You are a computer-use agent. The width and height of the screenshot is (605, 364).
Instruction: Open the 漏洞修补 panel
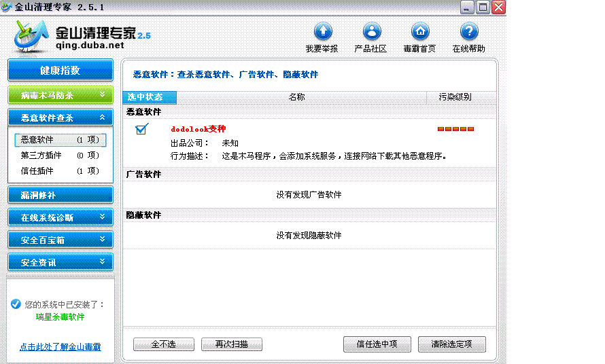(x=60, y=195)
